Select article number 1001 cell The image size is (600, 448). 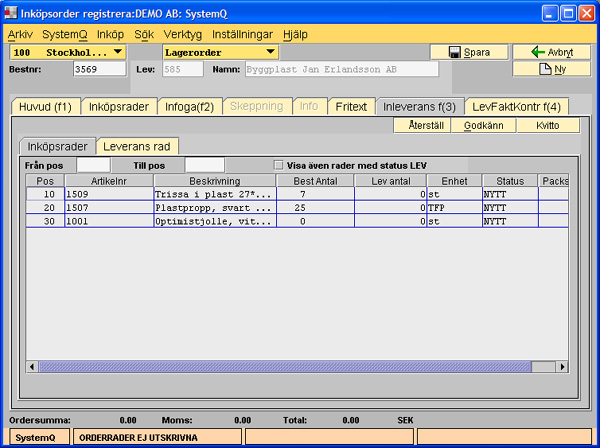click(x=109, y=221)
